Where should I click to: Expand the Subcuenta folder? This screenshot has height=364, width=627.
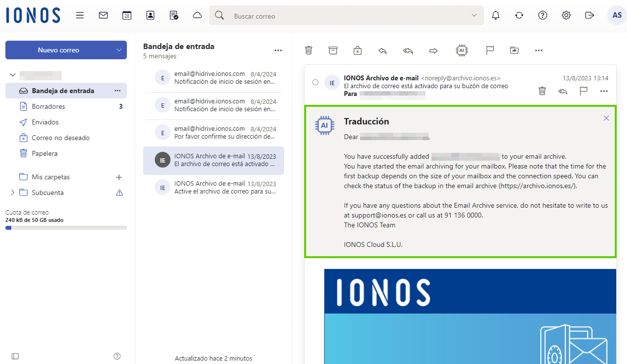12,193
